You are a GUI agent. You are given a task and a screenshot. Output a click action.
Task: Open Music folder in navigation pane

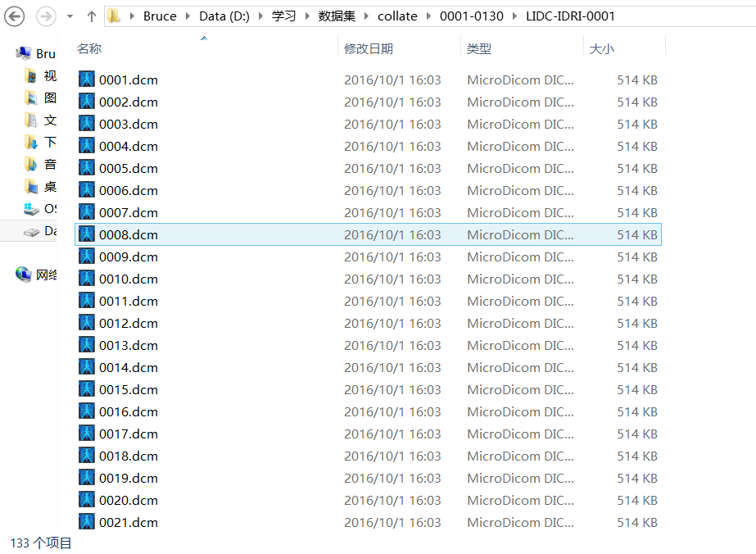[40, 165]
